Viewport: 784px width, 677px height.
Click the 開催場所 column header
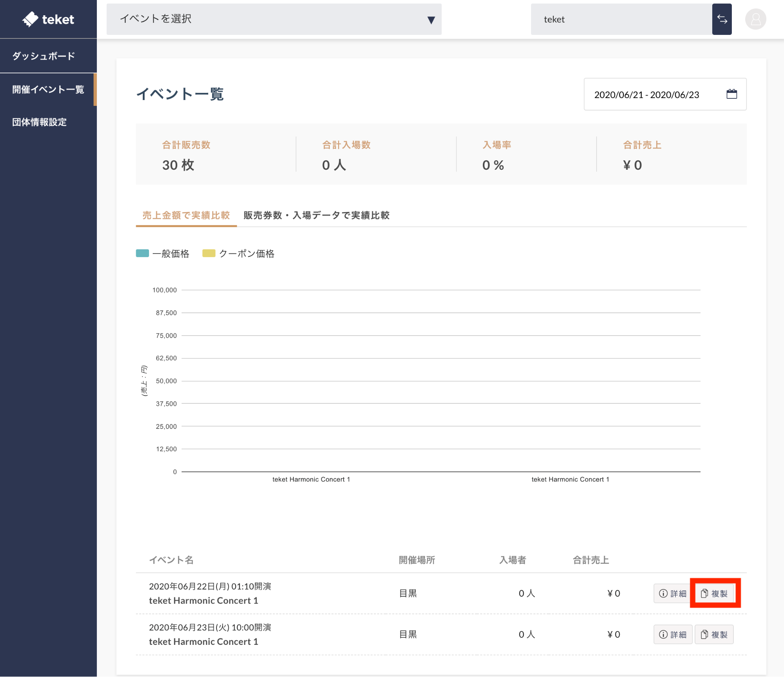coord(417,560)
